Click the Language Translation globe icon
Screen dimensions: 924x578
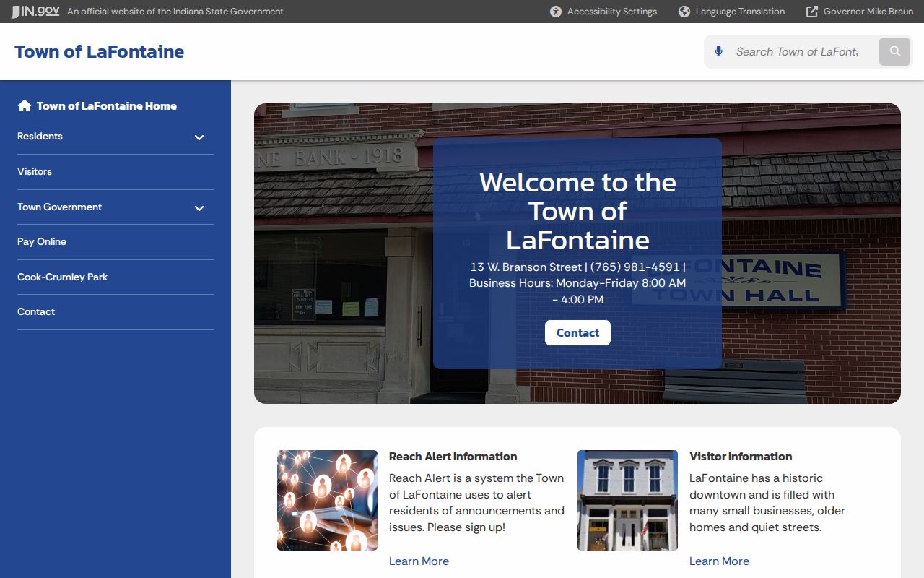point(684,12)
